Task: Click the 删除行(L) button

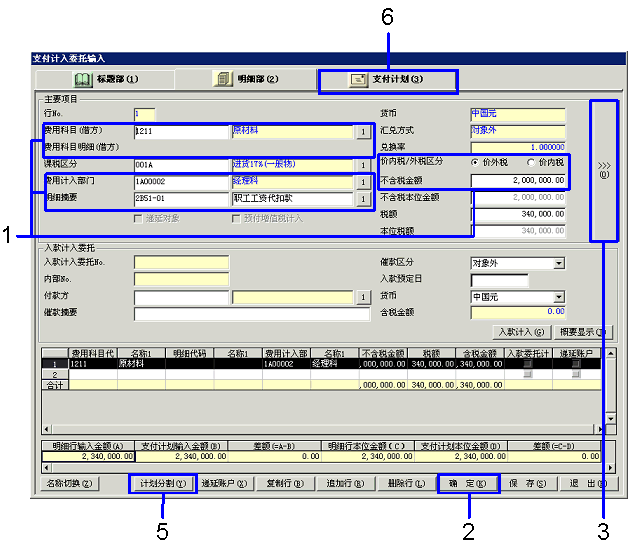Action: (406, 484)
